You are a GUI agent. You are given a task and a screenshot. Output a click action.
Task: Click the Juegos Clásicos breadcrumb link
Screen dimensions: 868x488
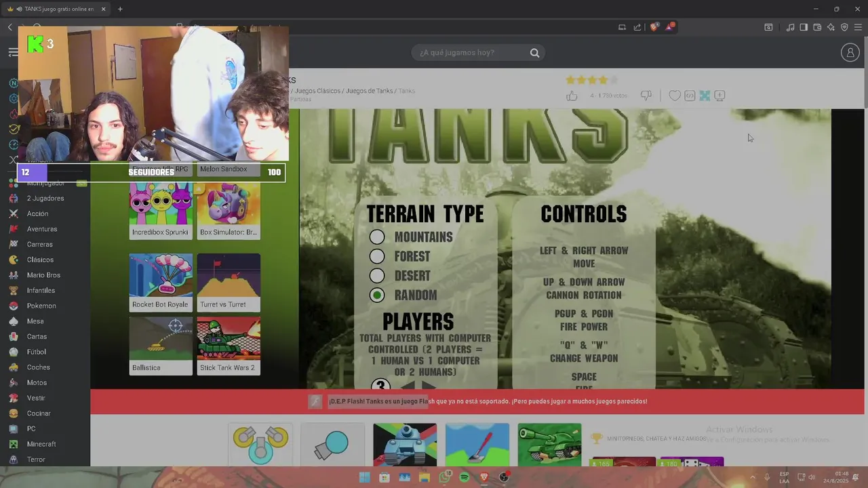point(317,91)
